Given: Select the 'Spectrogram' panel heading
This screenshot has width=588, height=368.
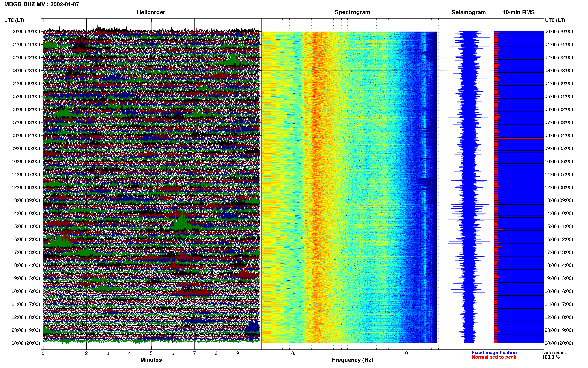Looking at the screenshot, I should pos(352,12).
